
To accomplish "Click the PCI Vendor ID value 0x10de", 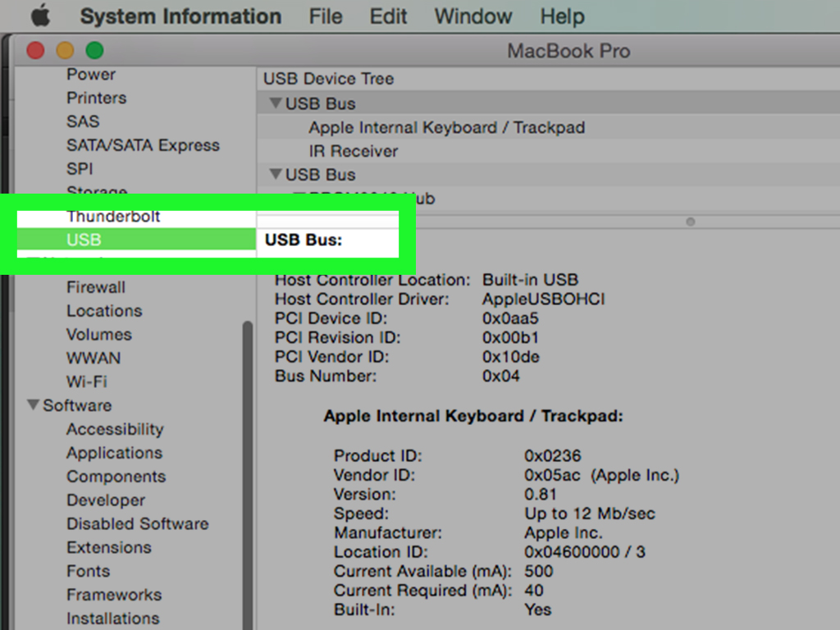I will [510, 357].
